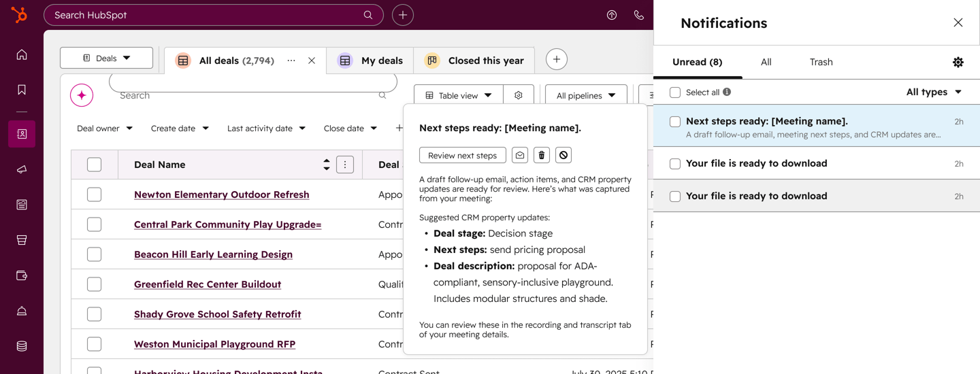Close the All deals view tab

(312, 61)
